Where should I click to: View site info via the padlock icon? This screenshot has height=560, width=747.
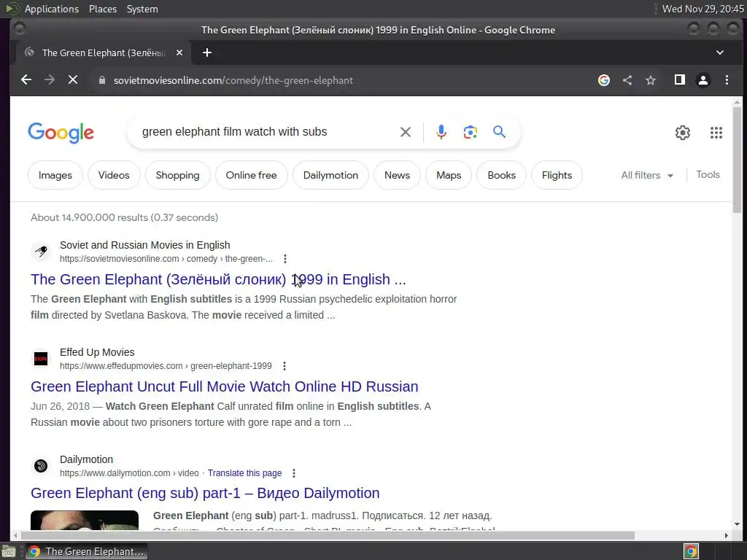coord(101,80)
